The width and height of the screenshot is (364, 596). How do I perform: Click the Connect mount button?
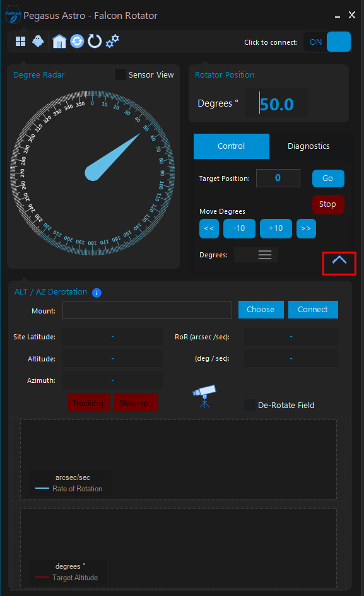pyautogui.click(x=313, y=310)
